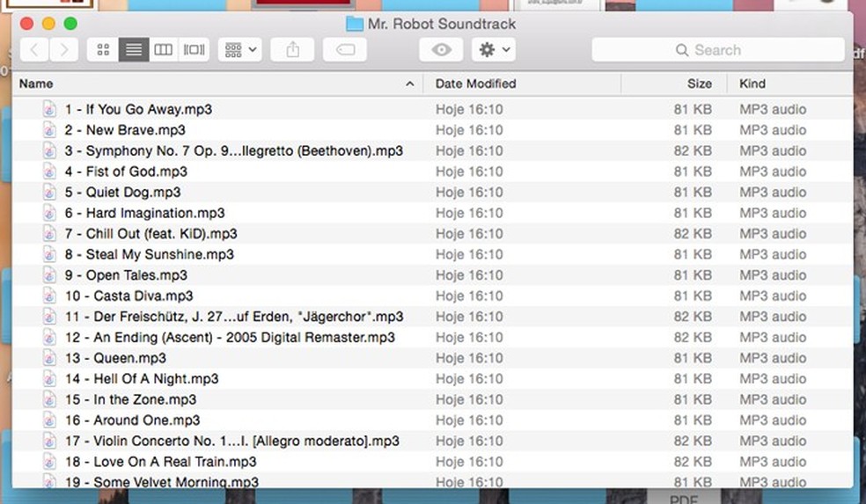The image size is (866, 504).
Task: Click the icon of 13 - Queen.mp3
Action: point(50,358)
